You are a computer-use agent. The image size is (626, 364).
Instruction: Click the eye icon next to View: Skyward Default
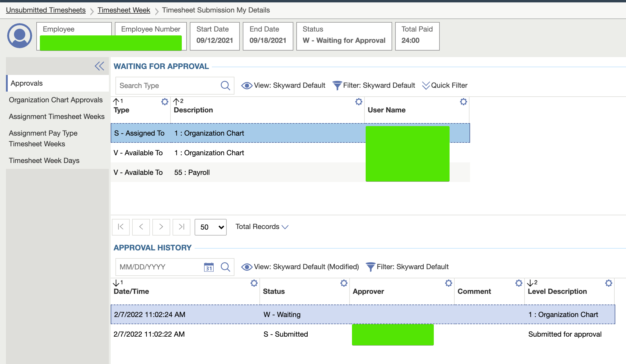click(x=247, y=86)
